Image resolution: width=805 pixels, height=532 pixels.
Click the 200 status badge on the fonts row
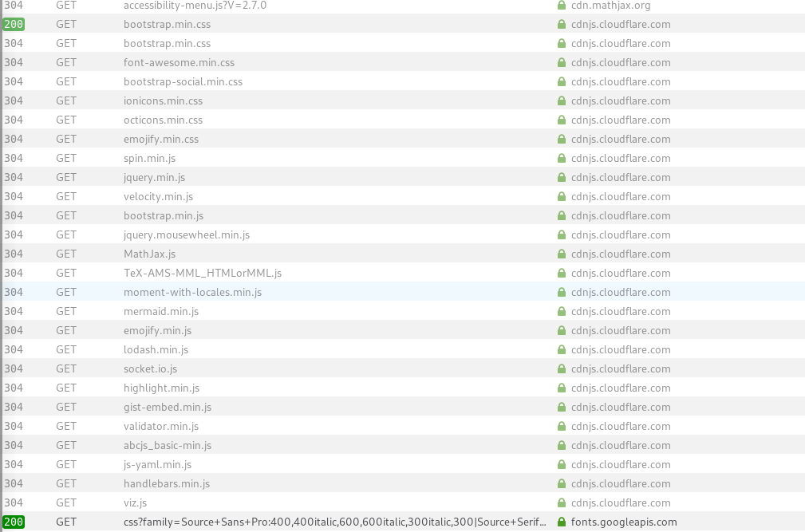(x=13, y=522)
